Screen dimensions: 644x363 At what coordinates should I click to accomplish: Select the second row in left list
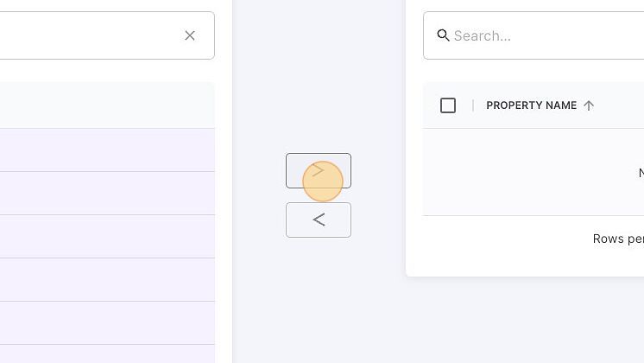pyautogui.click(x=107, y=194)
